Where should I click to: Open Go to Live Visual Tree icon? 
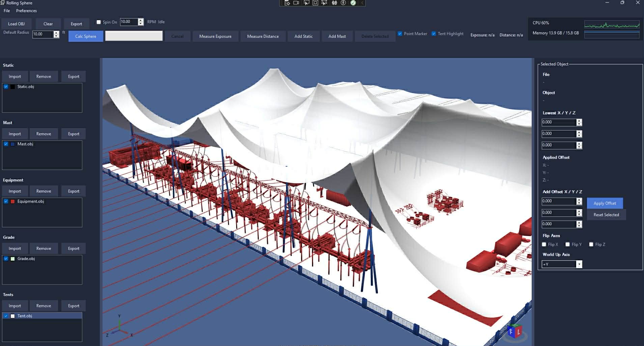[287, 3]
